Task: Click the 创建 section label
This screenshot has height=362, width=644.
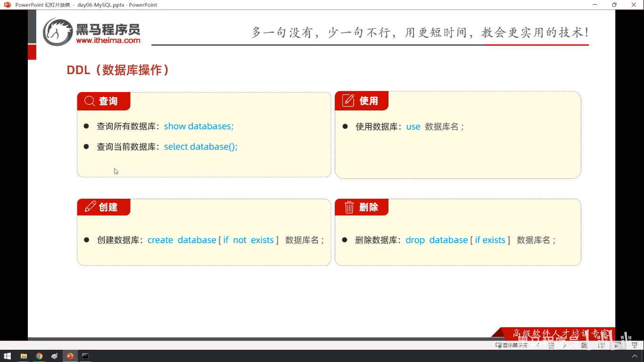Action: click(108, 207)
